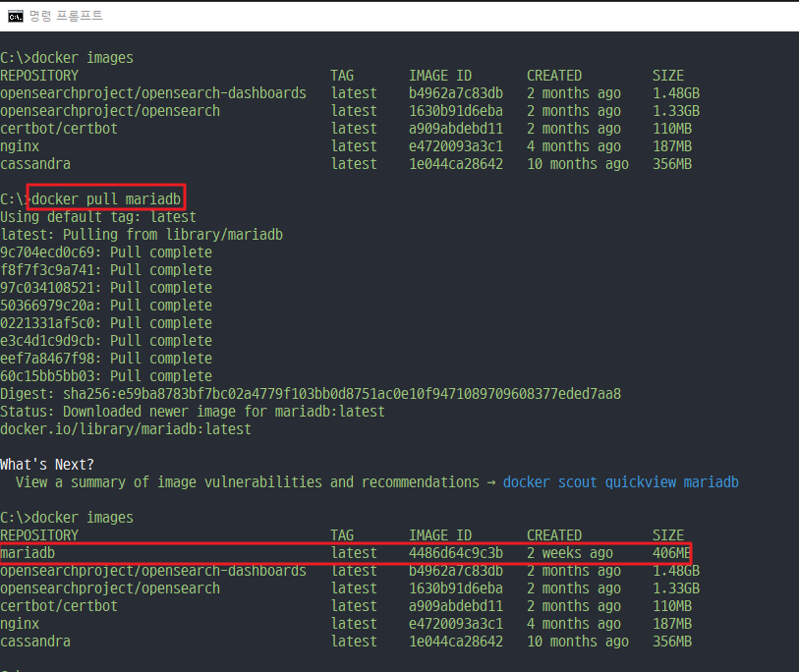799x672 pixels.
Task: Click layer '9c704ecd0c69: Pull complete'
Action: (x=106, y=252)
